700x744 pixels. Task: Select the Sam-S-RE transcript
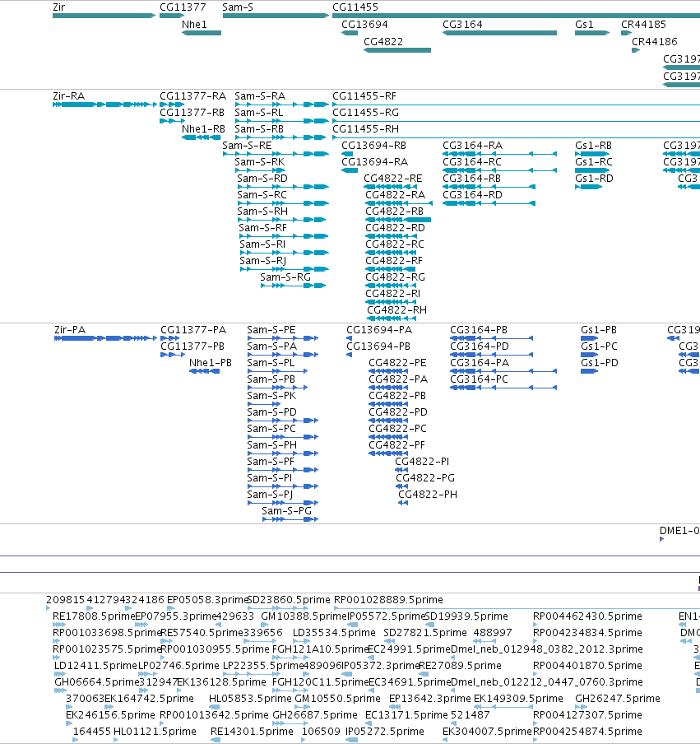pyautogui.click(x=276, y=154)
